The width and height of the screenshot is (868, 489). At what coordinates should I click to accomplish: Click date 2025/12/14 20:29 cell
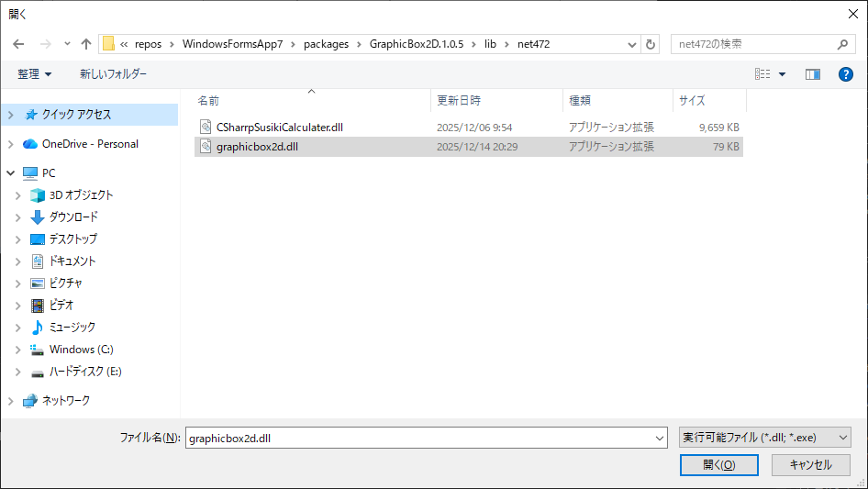(477, 147)
